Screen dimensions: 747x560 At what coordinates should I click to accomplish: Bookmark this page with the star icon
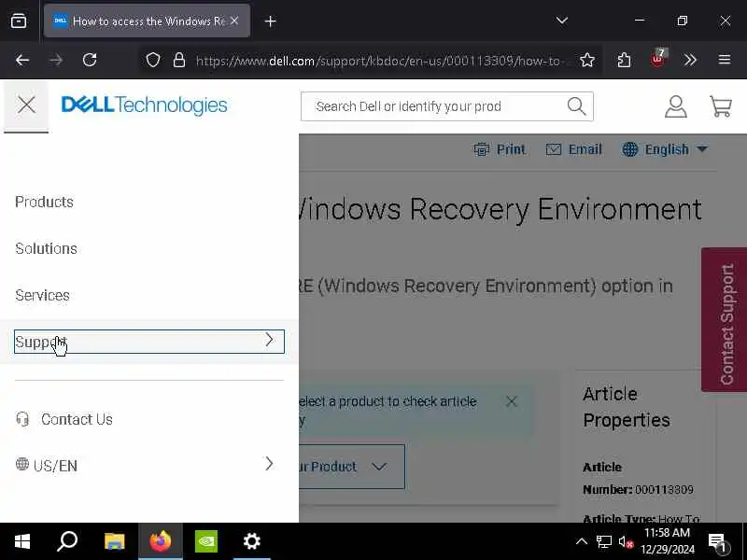[x=587, y=60]
